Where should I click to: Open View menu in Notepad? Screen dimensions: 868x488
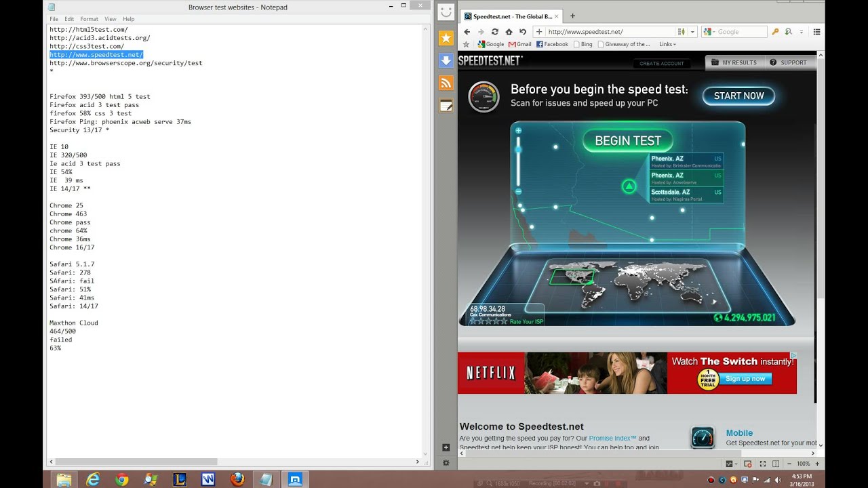coord(111,19)
